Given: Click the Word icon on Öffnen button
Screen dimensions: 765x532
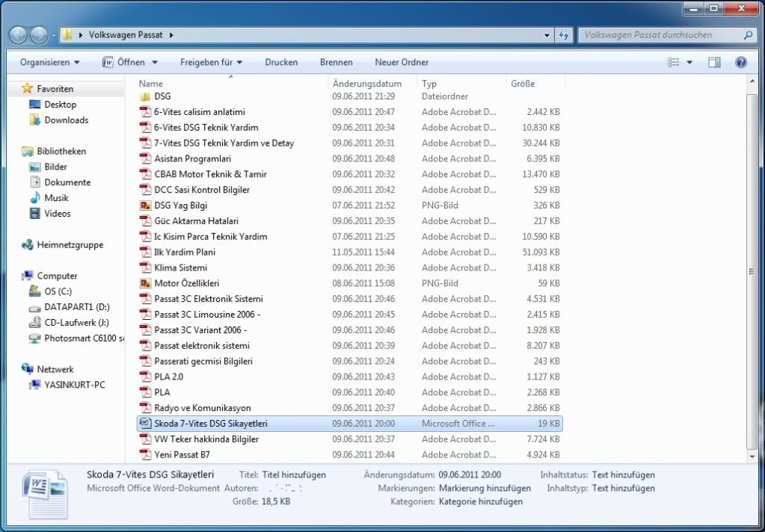Looking at the screenshot, I should (108, 63).
